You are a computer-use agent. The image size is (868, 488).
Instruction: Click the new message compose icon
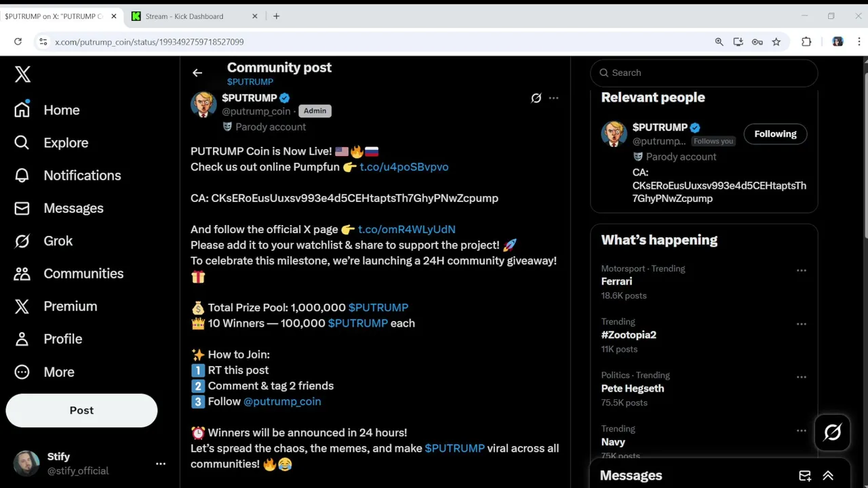coord(805,476)
